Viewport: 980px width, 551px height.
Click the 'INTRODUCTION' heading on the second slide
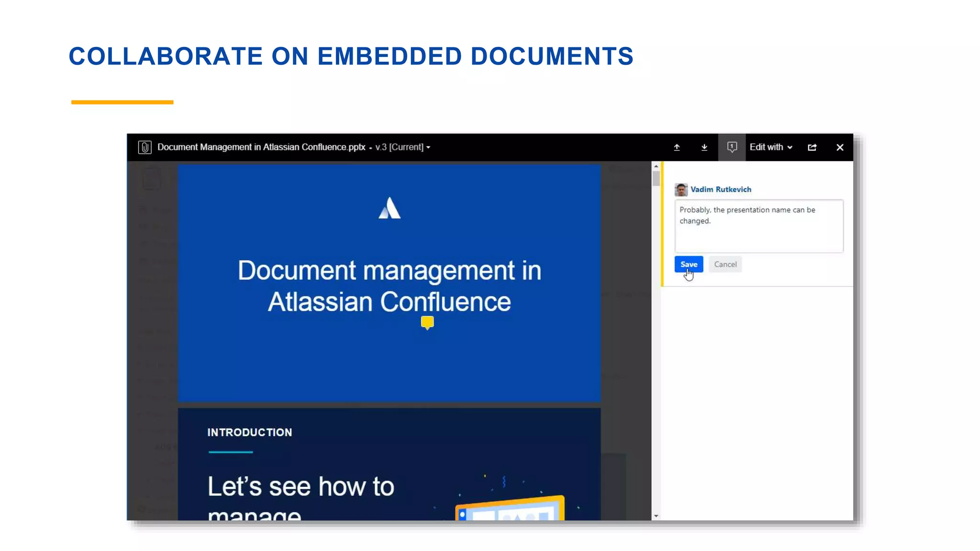pyautogui.click(x=249, y=432)
